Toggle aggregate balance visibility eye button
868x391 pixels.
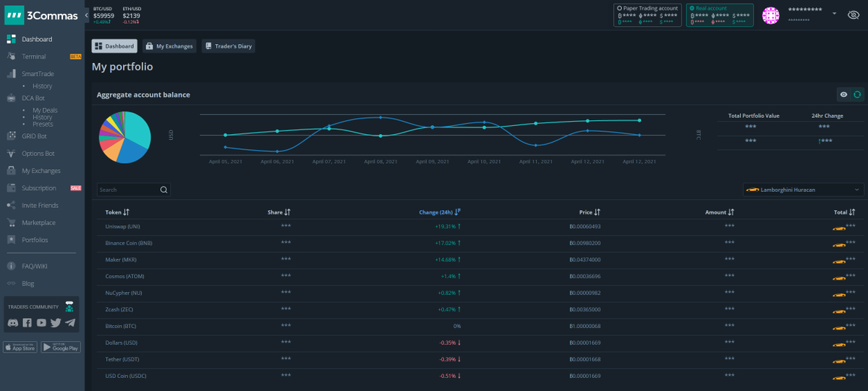pyautogui.click(x=843, y=95)
